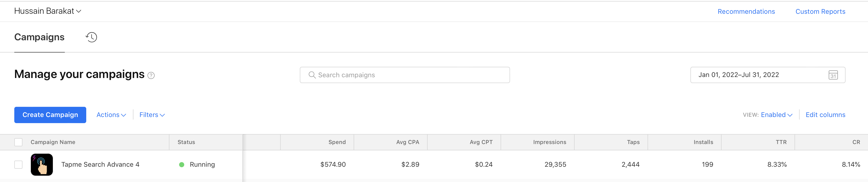
Task: Click the Create Campaign button
Action: point(50,115)
